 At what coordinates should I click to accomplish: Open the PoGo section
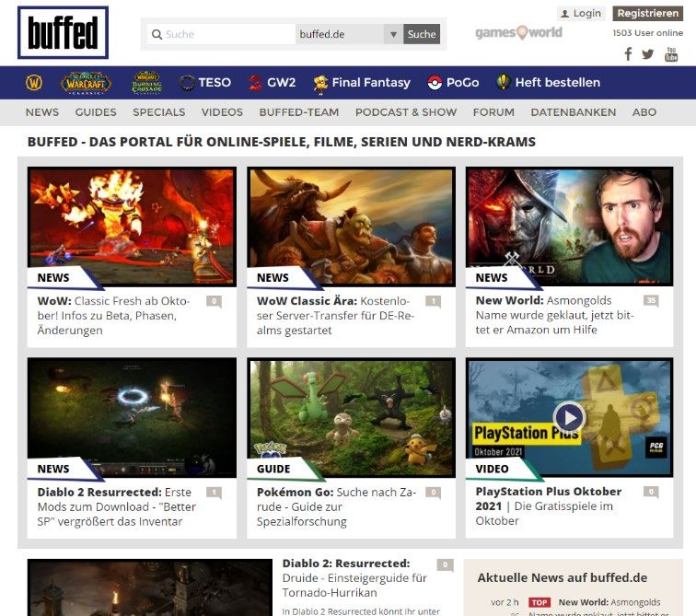[453, 83]
